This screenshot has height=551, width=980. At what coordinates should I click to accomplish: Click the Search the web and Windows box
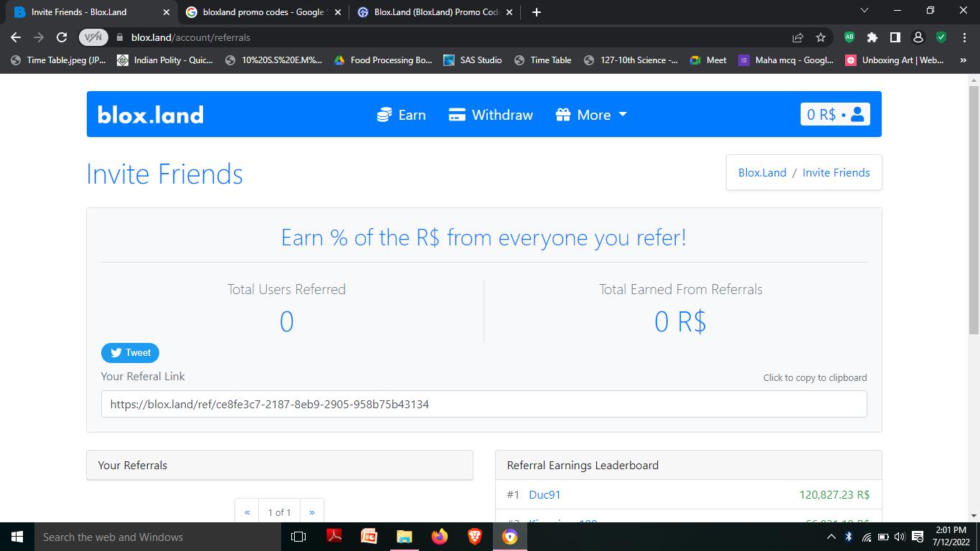click(x=158, y=537)
